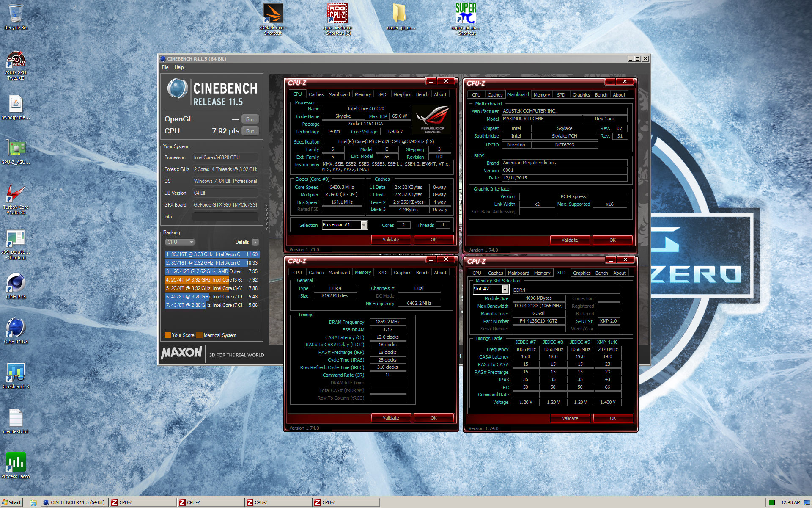The width and height of the screenshot is (812, 508).
Task: Select the first CPU-Z taskbar button
Action: pyautogui.click(x=143, y=502)
